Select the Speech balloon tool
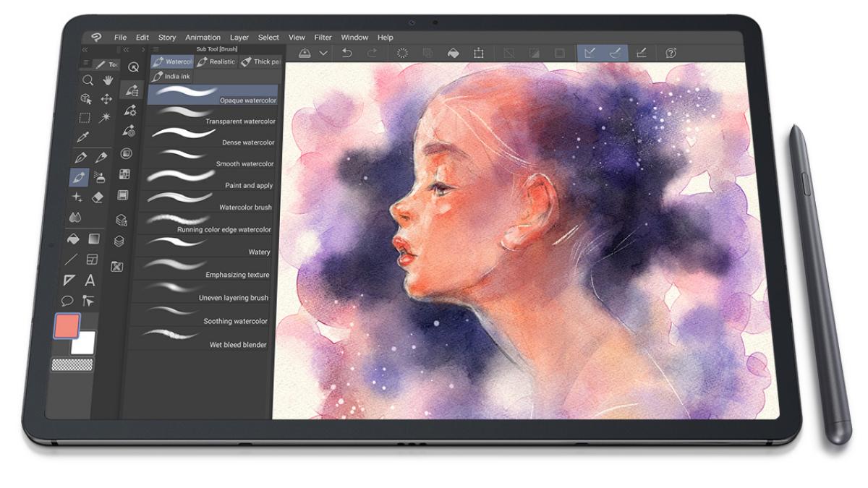 click(x=68, y=301)
